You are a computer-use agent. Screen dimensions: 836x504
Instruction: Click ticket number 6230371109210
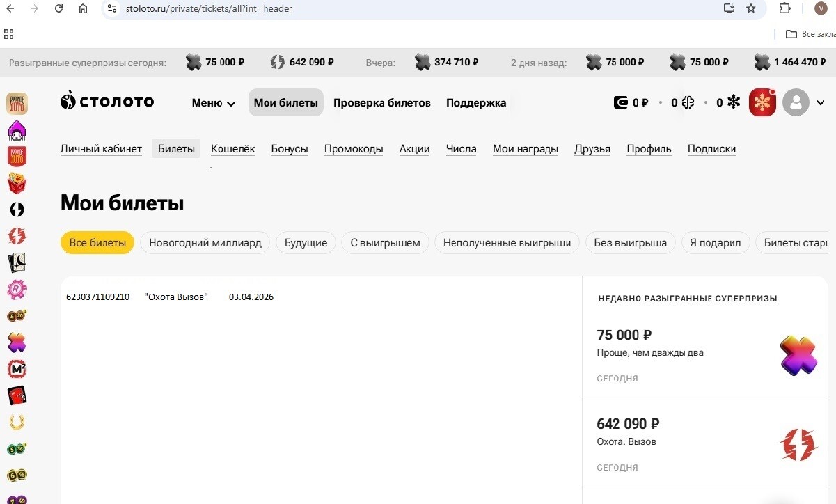click(x=97, y=297)
